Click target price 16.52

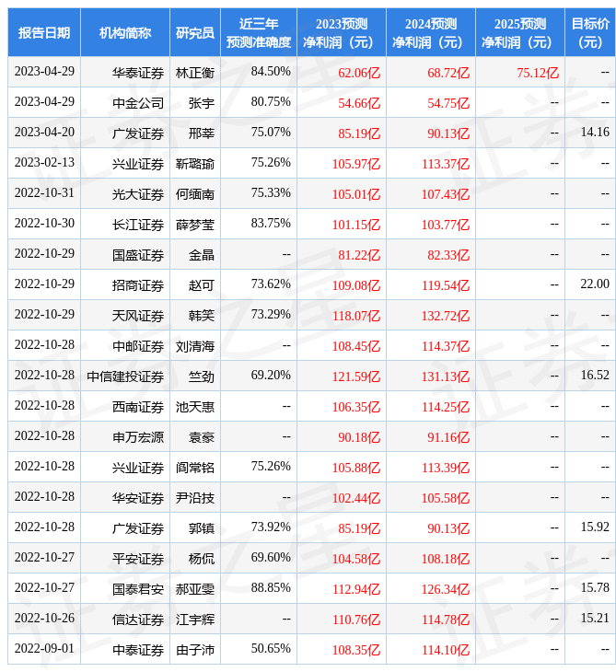(x=595, y=375)
